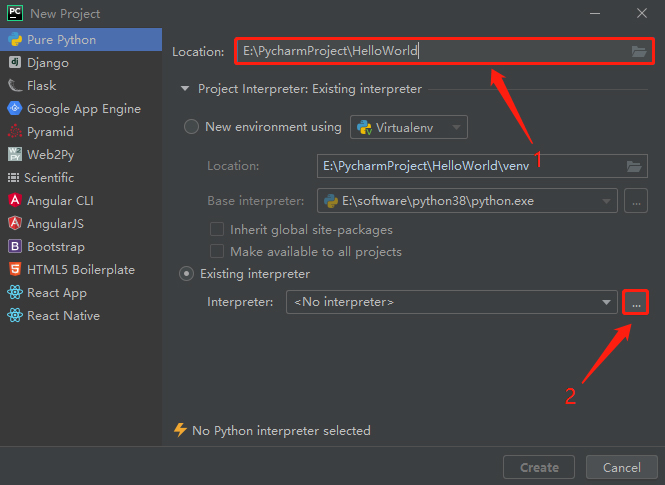Open the Interpreter ellipsis browse button
Screen dimensions: 665x485
coord(636,302)
